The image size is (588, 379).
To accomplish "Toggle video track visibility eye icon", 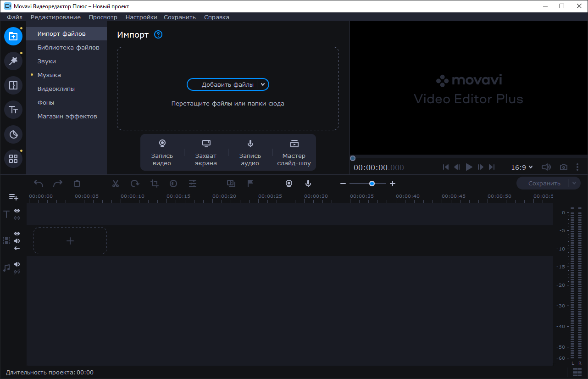I will 17,234.
